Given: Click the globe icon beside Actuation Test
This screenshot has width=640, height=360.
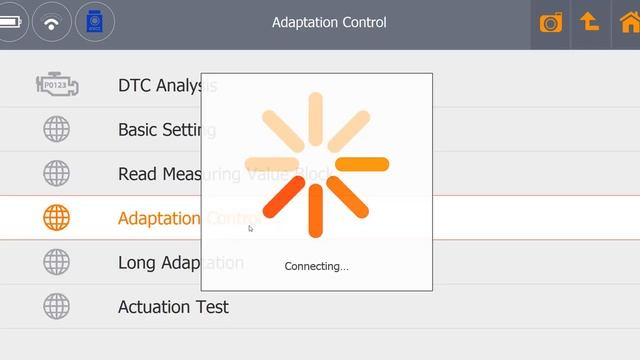Looking at the screenshot, I should pos(56,306).
